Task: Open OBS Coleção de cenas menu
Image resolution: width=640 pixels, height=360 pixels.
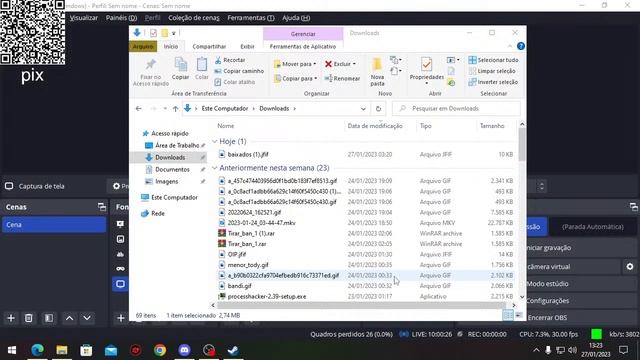Action: (x=193, y=18)
